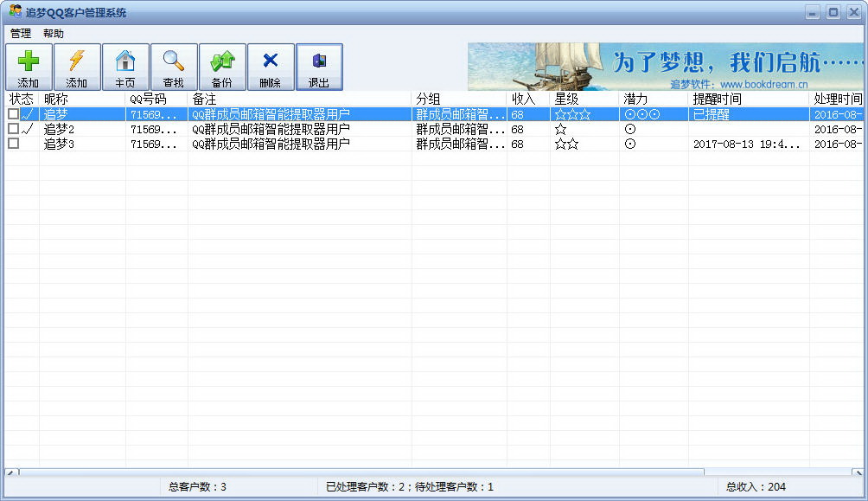Click the scrollbar right arrow

click(858, 472)
